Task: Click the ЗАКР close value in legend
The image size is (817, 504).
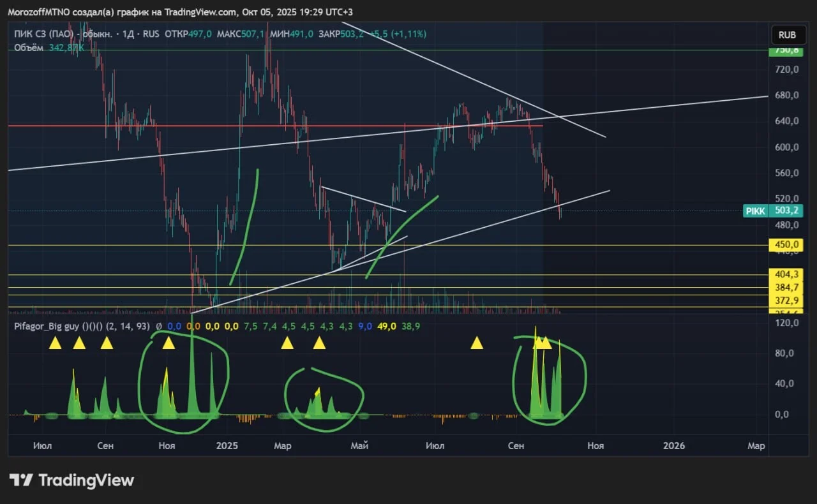Action: pyautogui.click(x=341, y=34)
